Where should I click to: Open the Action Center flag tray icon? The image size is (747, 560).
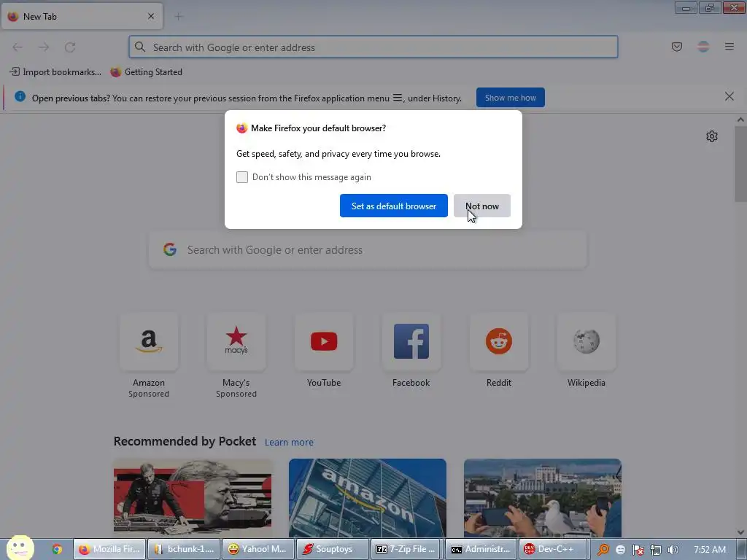(x=638, y=550)
